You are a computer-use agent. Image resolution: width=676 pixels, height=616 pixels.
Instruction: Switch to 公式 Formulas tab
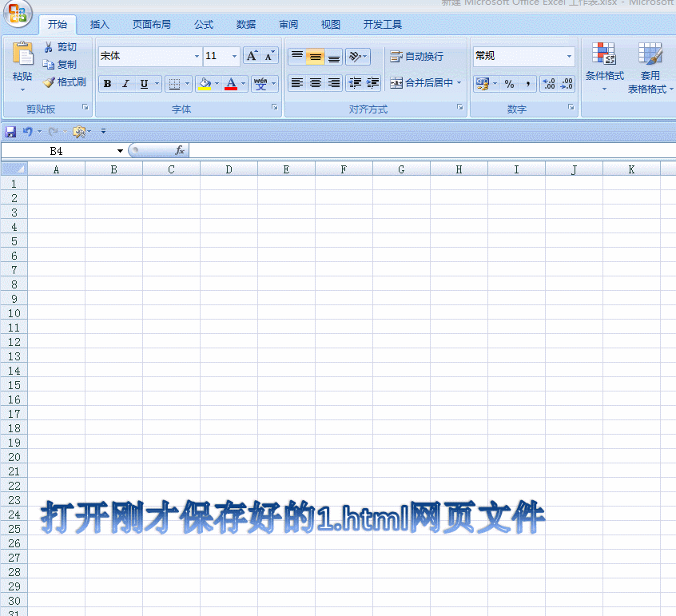click(x=204, y=25)
